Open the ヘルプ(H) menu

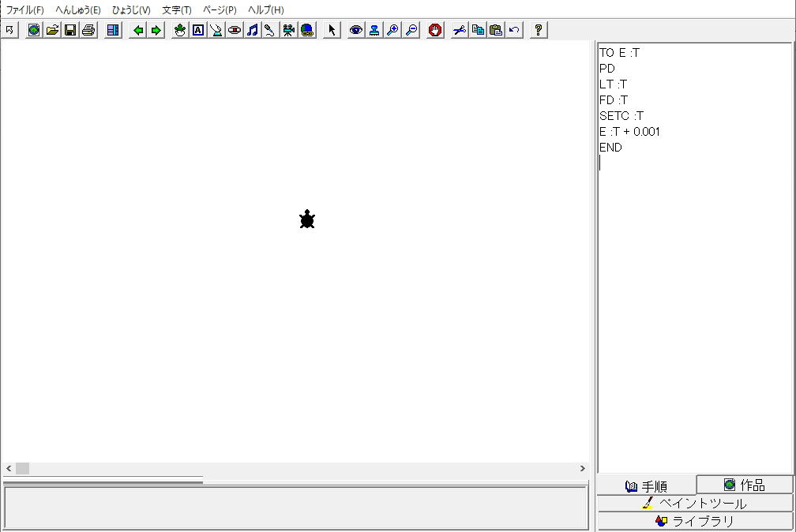coord(265,9)
